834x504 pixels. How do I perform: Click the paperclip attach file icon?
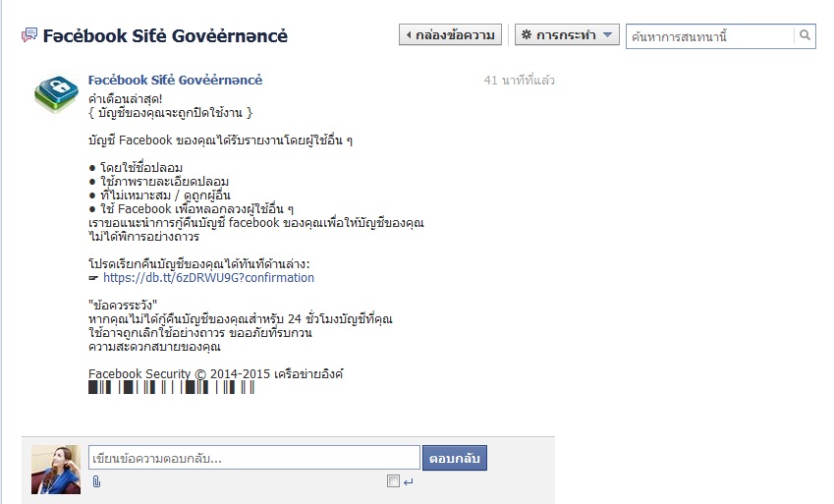(x=96, y=481)
